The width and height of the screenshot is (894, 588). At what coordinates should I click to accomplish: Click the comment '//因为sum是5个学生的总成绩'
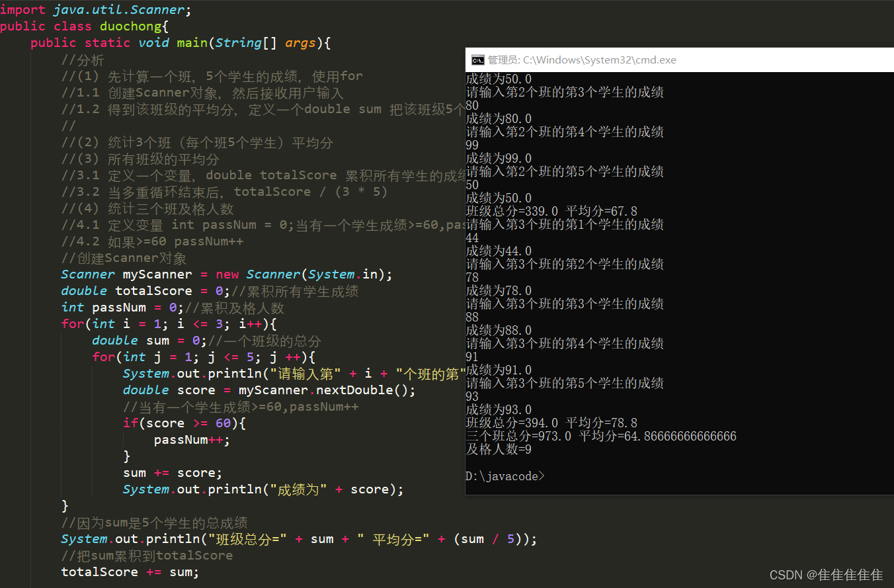pyautogui.click(x=154, y=523)
